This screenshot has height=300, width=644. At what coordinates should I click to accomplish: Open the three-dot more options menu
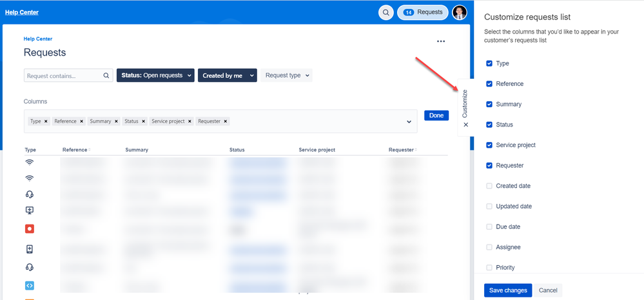pyautogui.click(x=441, y=41)
